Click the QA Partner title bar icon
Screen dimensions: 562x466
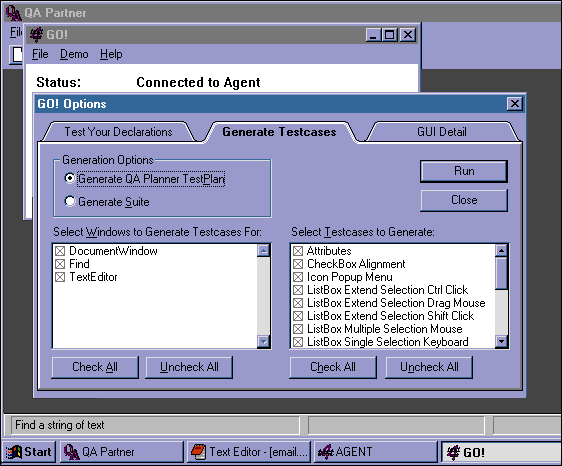click(13, 13)
